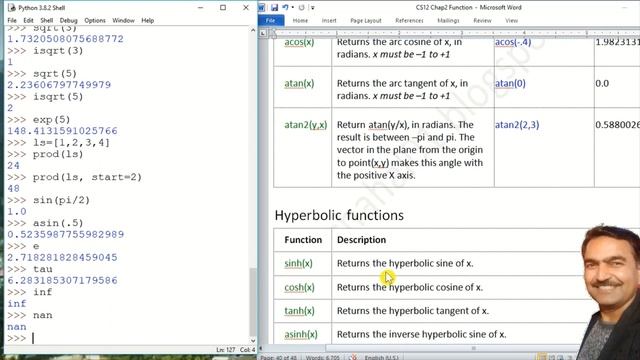Click the atan(x) function link
The height and width of the screenshot is (360, 640).
coord(299,83)
